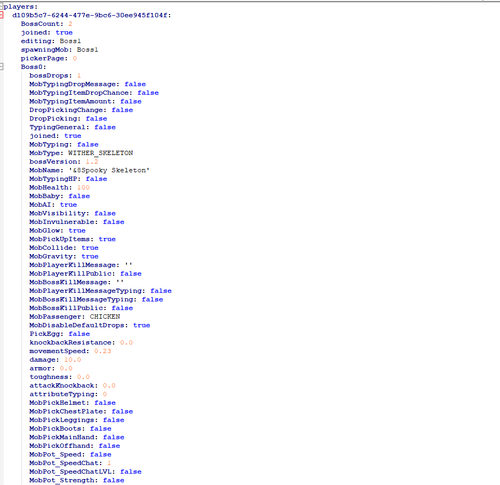Screen dimensions: 500x485
Task: Click the 'BossCount: 2' line
Action: coord(47,24)
